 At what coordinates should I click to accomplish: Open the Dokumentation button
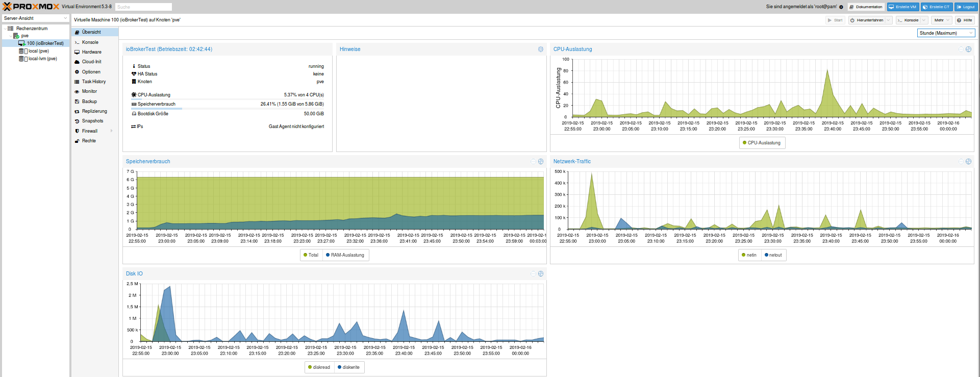(866, 7)
